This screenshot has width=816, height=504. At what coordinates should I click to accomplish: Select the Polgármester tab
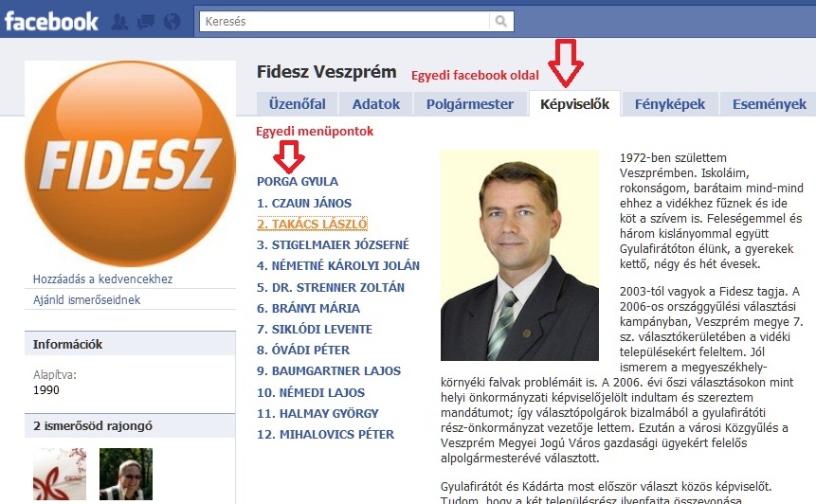(x=470, y=104)
